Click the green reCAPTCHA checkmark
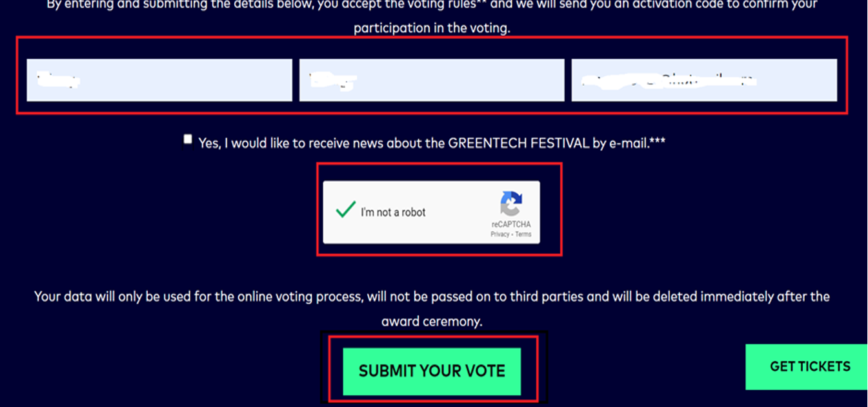 [x=346, y=210]
